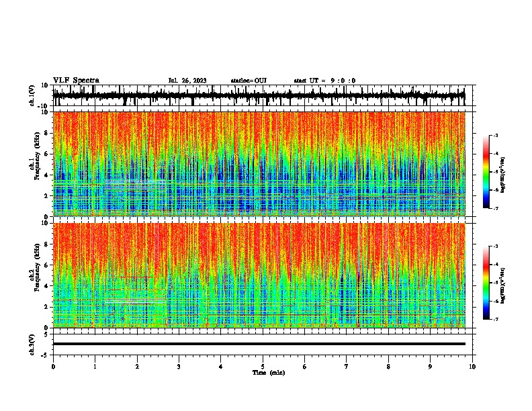Click the ch.3 flat voltage trace
Image resolution: width=532 pixels, height=411 pixels.
[259, 344]
